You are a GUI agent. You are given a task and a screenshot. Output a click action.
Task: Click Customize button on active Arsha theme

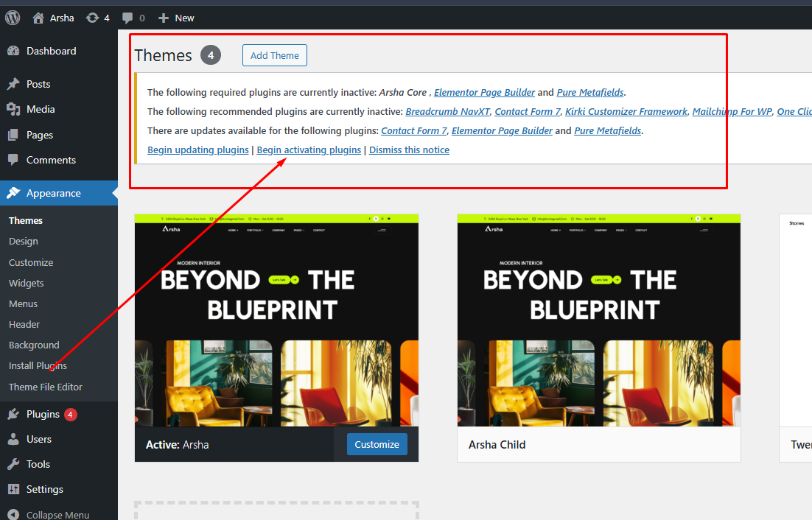pos(377,444)
